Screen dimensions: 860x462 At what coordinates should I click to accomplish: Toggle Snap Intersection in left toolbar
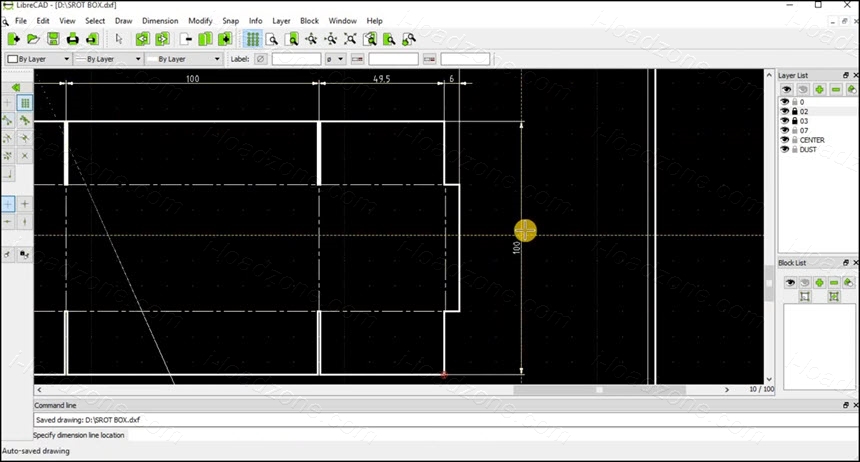click(x=25, y=155)
